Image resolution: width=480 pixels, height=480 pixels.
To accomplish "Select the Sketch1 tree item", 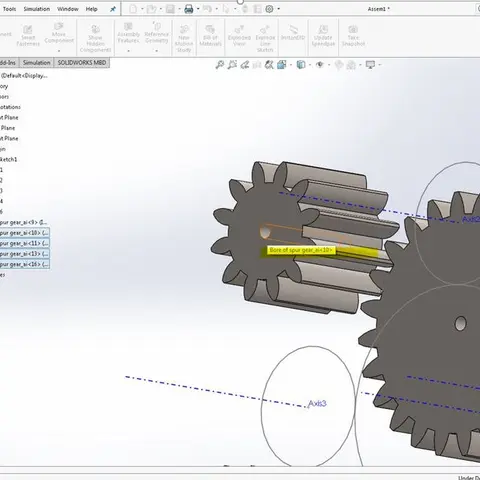I will 8,159.
